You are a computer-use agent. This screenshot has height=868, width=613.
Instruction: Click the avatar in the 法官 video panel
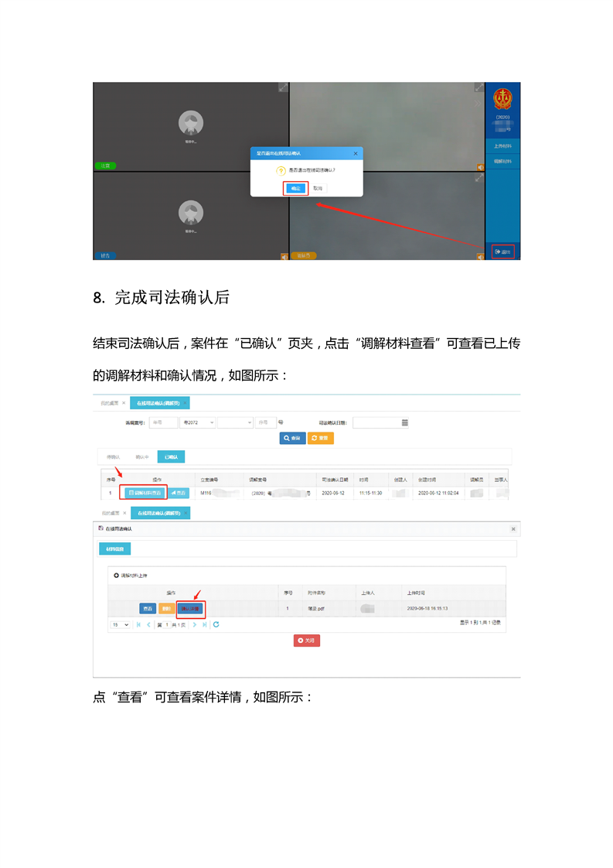pyautogui.click(x=191, y=123)
